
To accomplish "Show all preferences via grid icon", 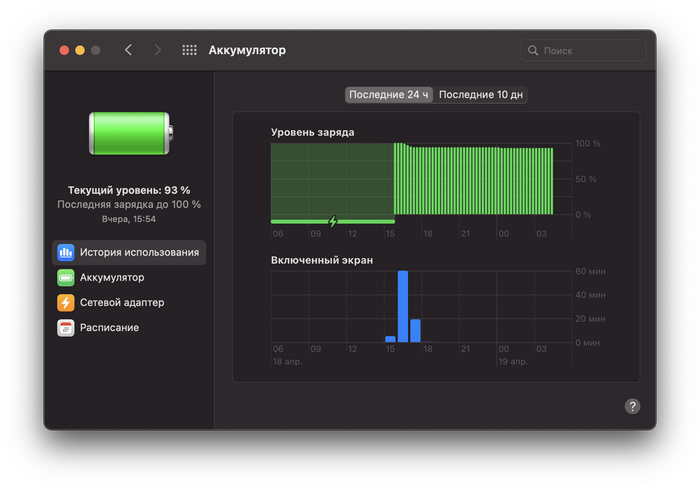I will pos(189,50).
